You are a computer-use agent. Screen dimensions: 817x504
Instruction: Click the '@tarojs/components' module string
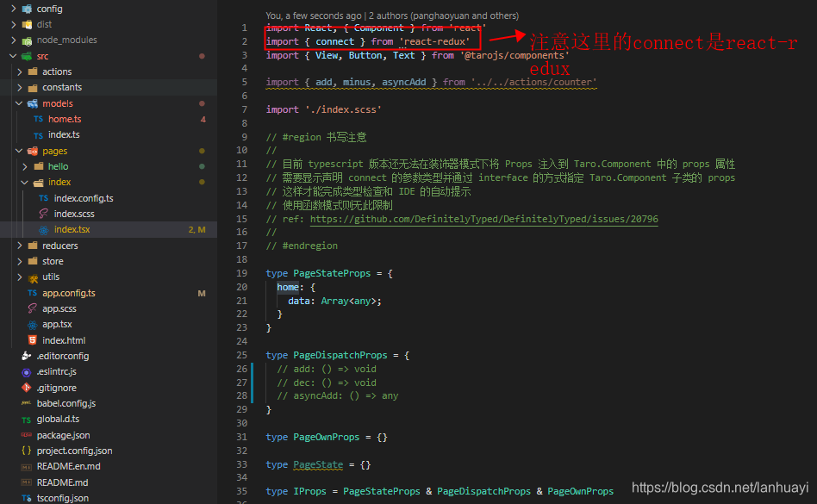click(x=515, y=55)
